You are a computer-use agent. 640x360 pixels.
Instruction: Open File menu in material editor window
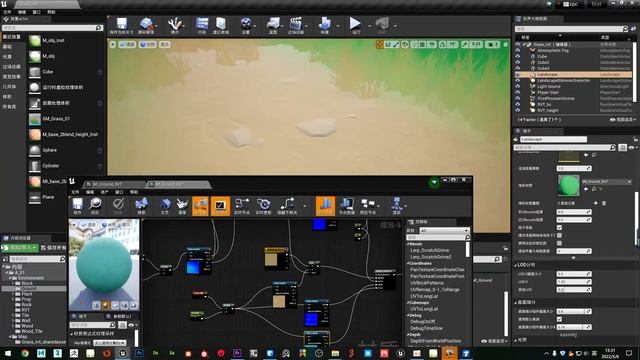pyautogui.click(x=75, y=192)
